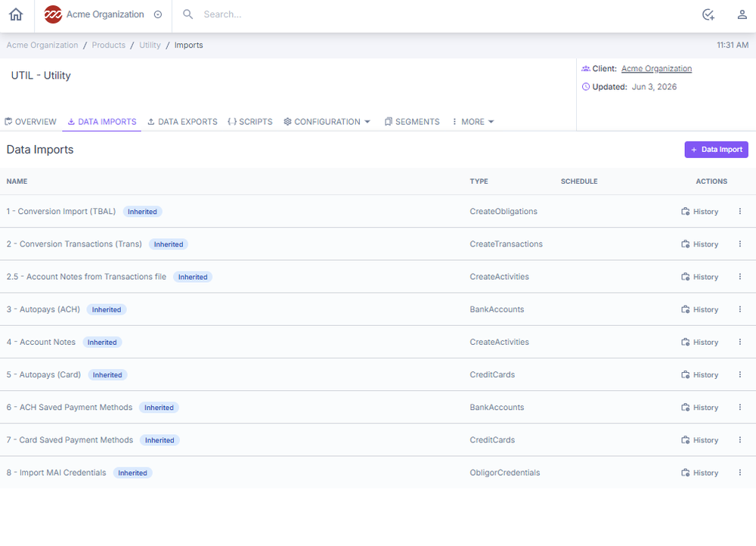This screenshot has width=756, height=546.
Task: Open actions menu for Conversion Import (TBAL)
Action: coord(739,211)
